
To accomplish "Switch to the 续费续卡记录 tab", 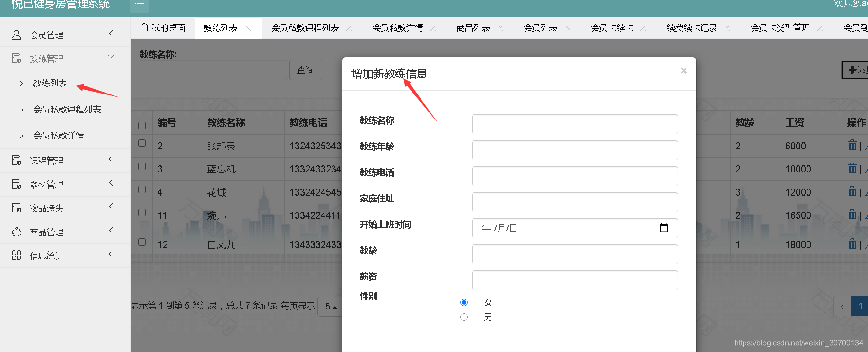I will pyautogui.click(x=692, y=28).
